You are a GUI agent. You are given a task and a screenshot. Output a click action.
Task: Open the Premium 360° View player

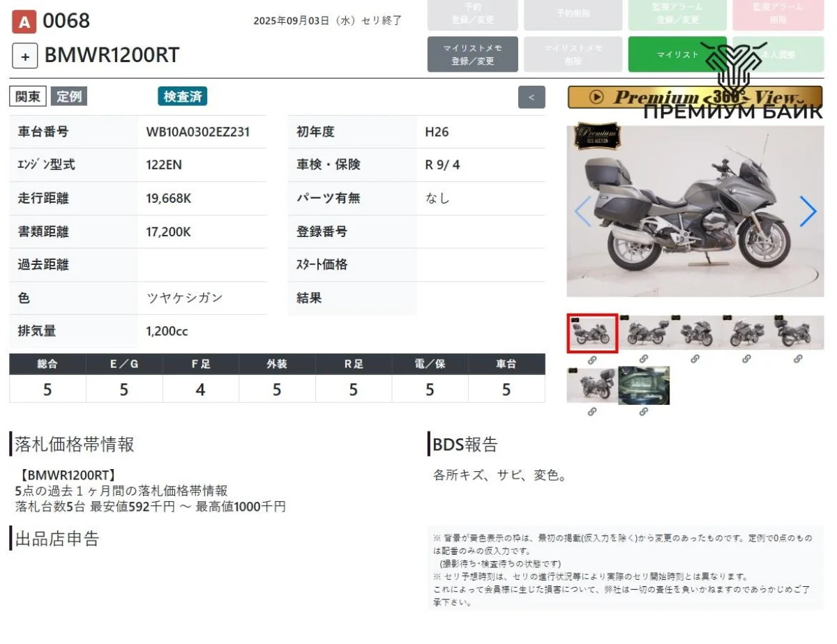click(695, 98)
